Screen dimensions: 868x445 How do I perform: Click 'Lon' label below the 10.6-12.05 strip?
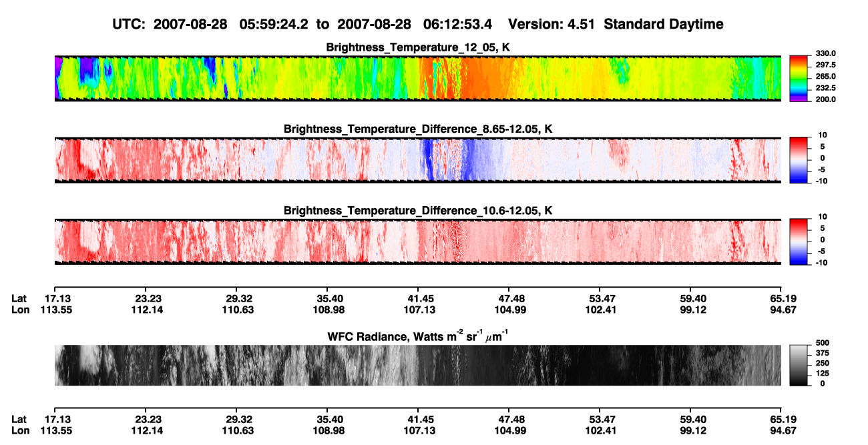[20, 310]
